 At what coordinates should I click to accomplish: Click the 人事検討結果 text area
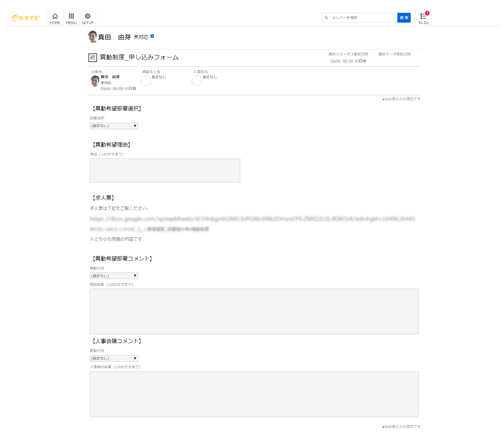click(254, 394)
